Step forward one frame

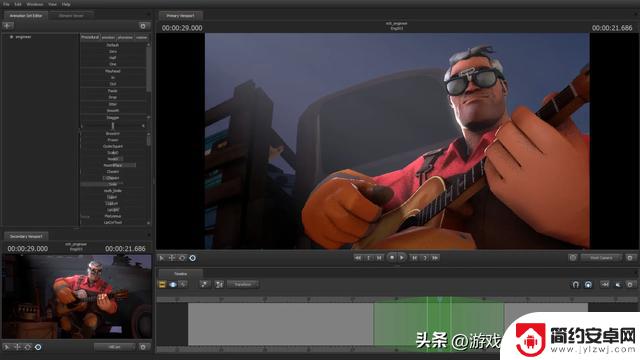tap(425, 258)
